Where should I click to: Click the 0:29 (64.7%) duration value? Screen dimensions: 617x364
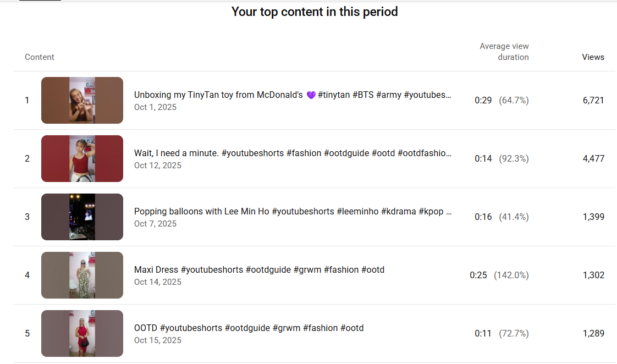(x=502, y=100)
